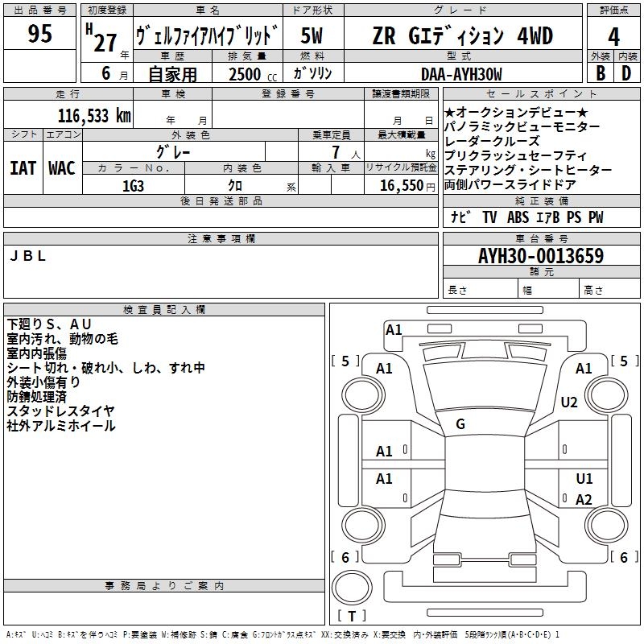This screenshot has width=644, height=644.
Task: Click inspector note スタッドレスタイヤ
Action: click(61, 411)
